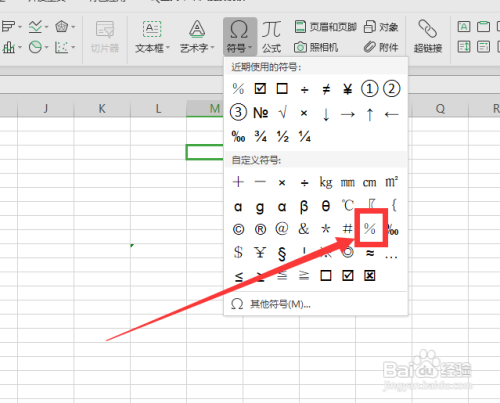Insert the β beta symbol
Image resolution: width=500 pixels, height=403 pixels.
[304, 207]
